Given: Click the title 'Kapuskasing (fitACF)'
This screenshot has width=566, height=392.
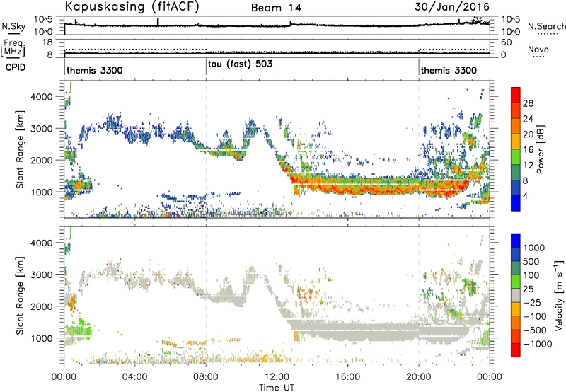Looking at the screenshot, I should 132,7.
